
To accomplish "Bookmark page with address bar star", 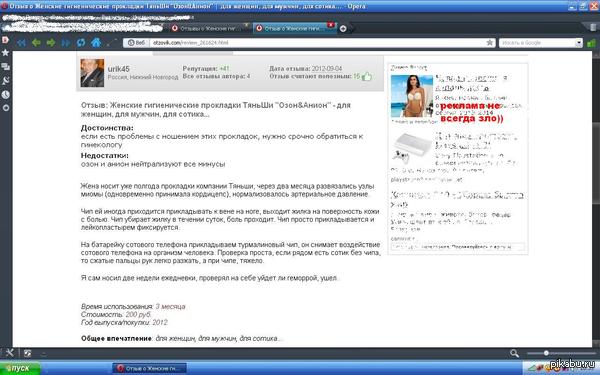I will [490, 42].
